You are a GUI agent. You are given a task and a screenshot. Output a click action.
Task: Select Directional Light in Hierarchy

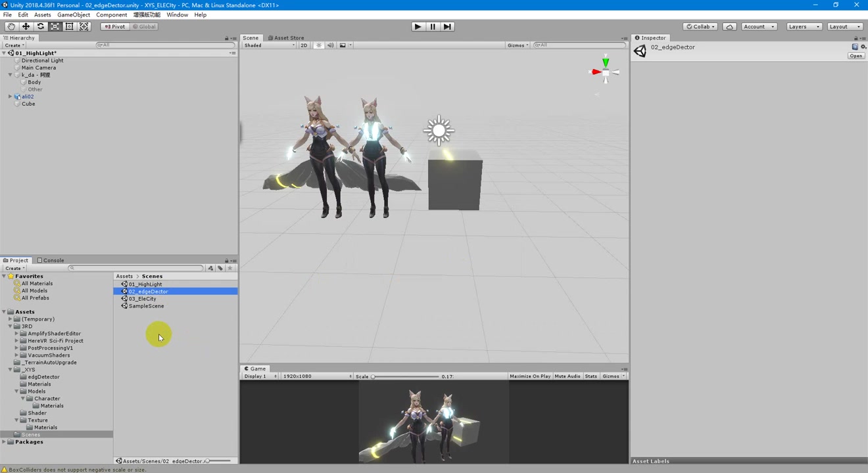(42, 60)
